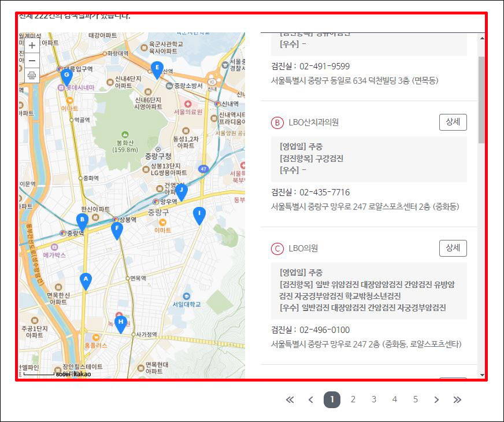
Task: Click phone number 02-496-0100
Action: (x=325, y=330)
